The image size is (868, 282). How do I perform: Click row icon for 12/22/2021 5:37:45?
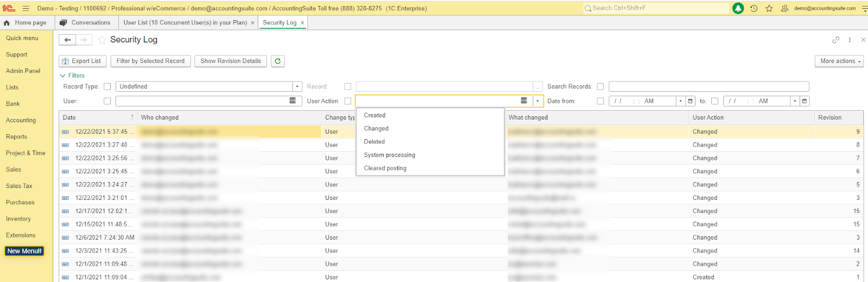(x=65, y=132)
